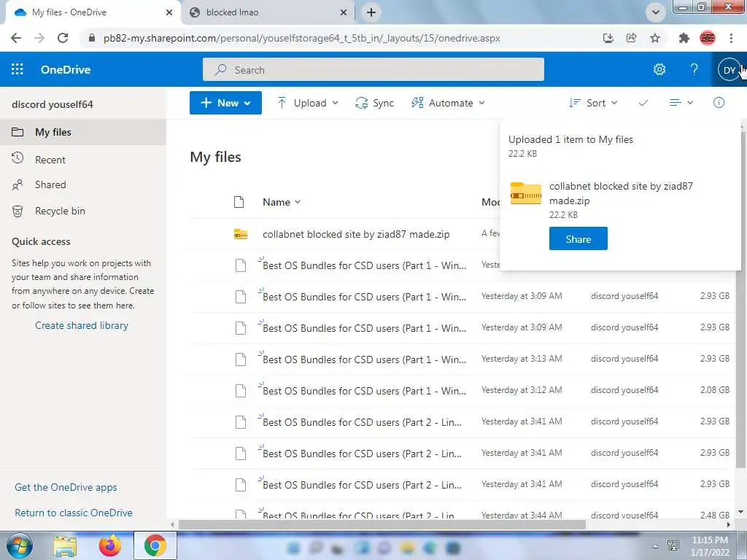The width and height of the screenshot is (747, 560).
Task: Click the network tray icon
Action: pos(673,545)
